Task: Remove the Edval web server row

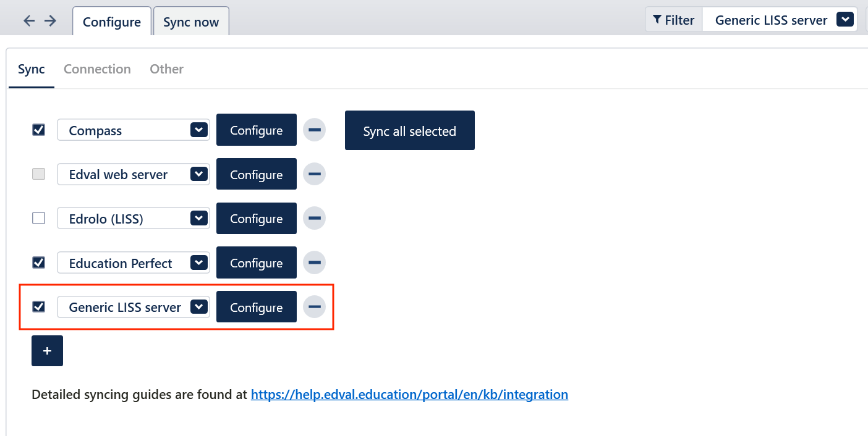Action: tap(314, 174)
